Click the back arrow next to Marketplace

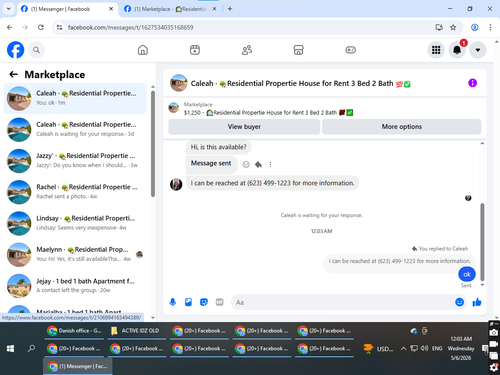(13, 74)
